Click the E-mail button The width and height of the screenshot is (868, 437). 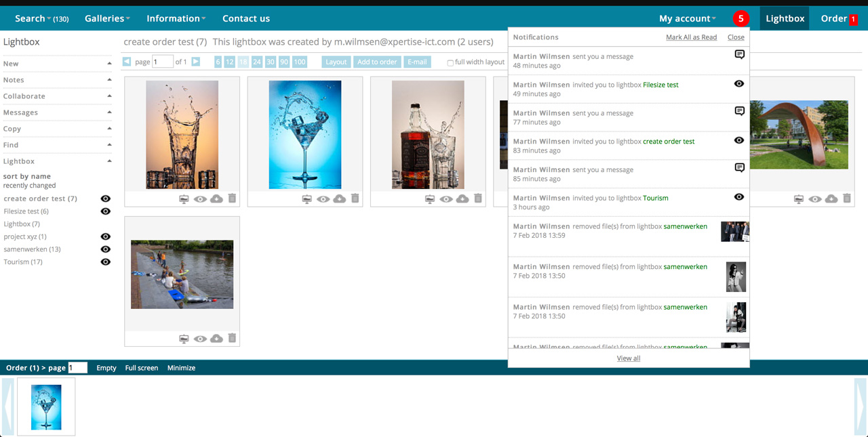click(x=417, y=62)
